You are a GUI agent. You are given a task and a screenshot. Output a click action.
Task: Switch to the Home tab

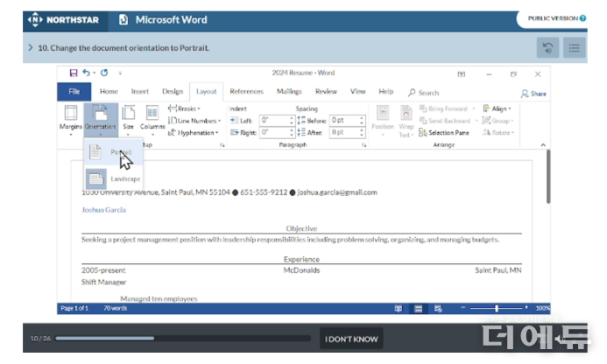tap(109, 92)
